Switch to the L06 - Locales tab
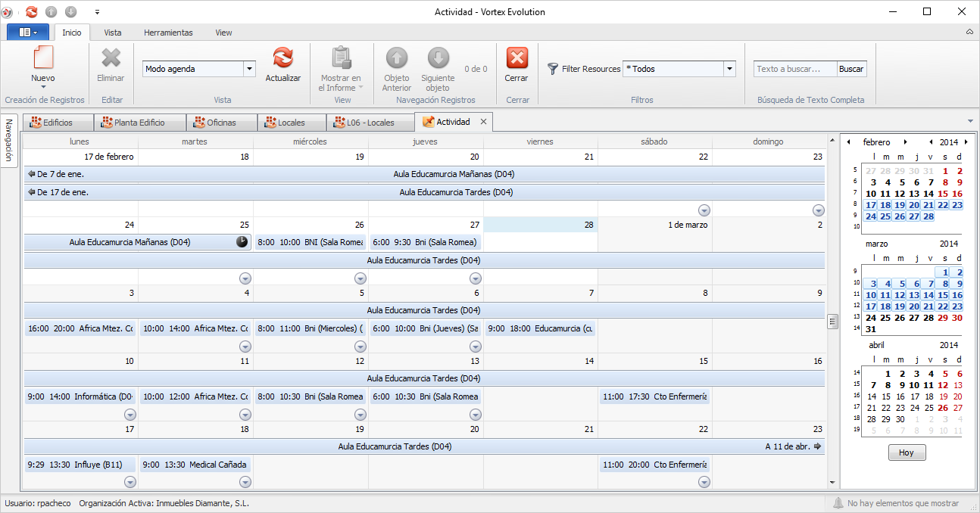The width and height of the screenshot is (980, 513). 370,123
